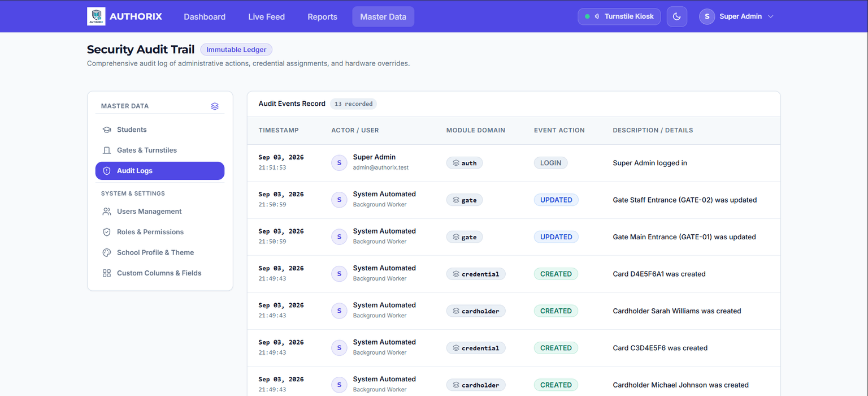Click 'Gate Staff Entrance (GATE-02) was updated' text
Image resolution: width=868 pixels, height=396 pixels.
click(685, 200)
